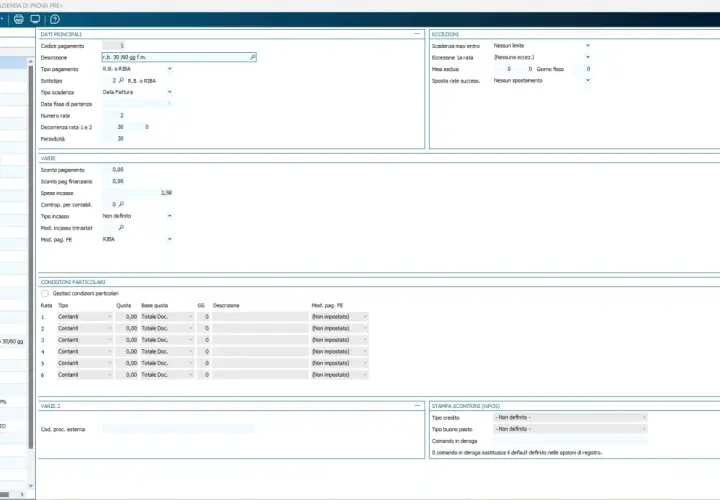Collapse the Dati Principali panel

(x=417, y=34)
